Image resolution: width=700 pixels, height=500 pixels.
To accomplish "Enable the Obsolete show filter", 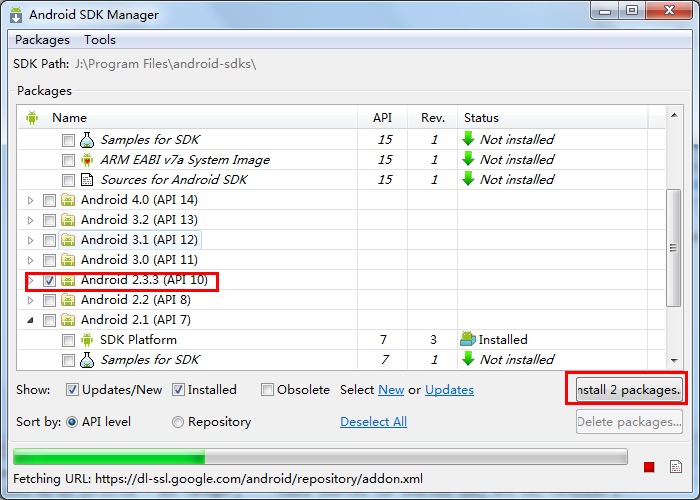I will click(267, 390).
